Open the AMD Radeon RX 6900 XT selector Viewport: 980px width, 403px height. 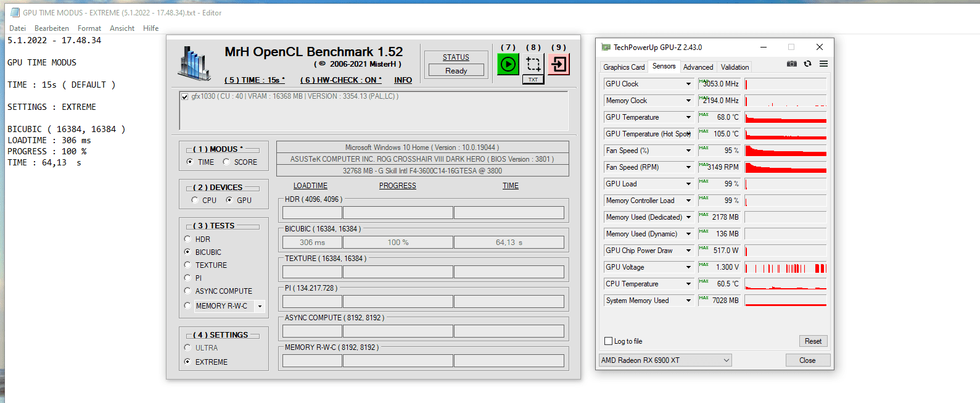(x=665, y=360)
